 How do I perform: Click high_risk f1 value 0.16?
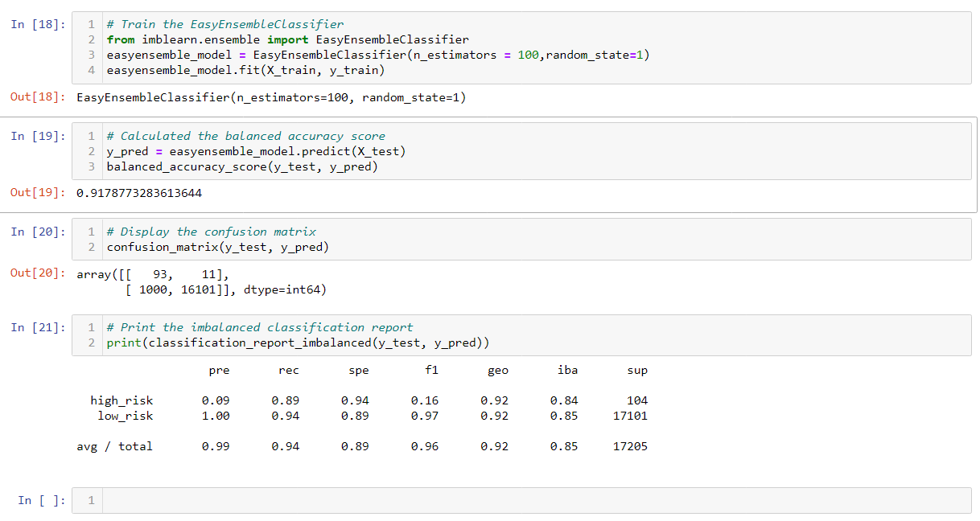click(x=425, y=400)
